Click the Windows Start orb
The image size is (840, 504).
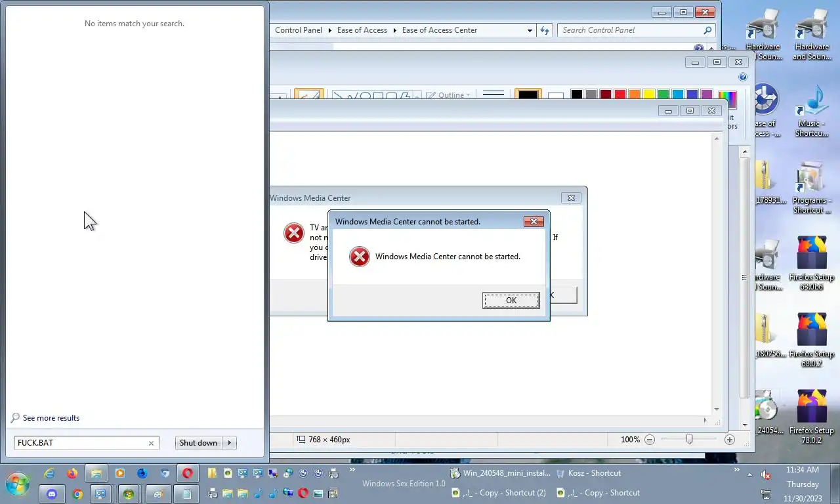[x=18, y=485]
